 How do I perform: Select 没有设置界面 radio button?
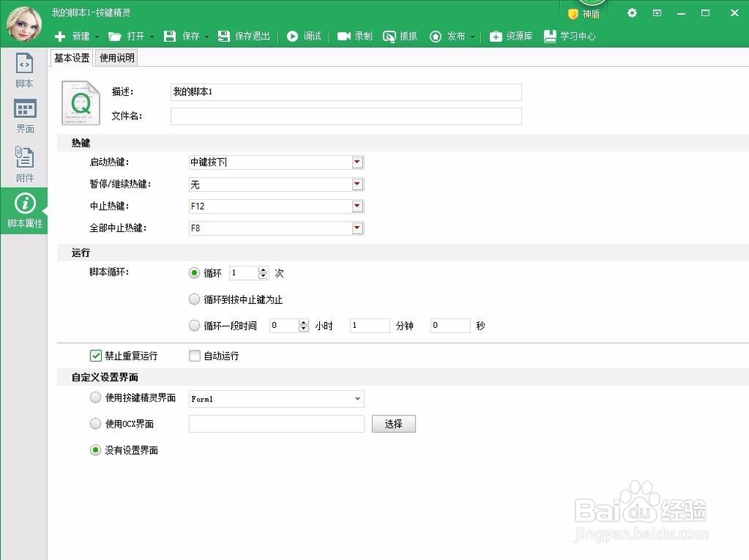tap(96, 450)
